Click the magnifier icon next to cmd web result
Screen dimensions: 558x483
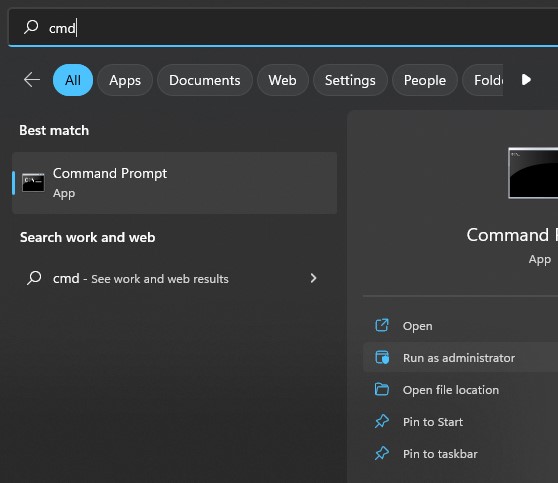point(34,278)
